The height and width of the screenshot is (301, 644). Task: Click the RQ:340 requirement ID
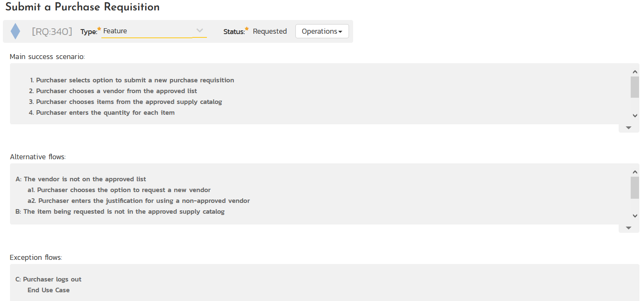coord(52,31)
